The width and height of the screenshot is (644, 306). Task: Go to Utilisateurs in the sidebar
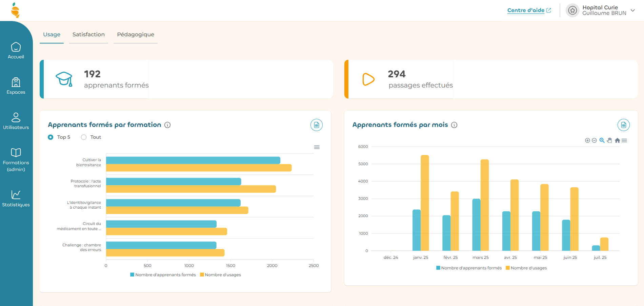pos(16,121)
